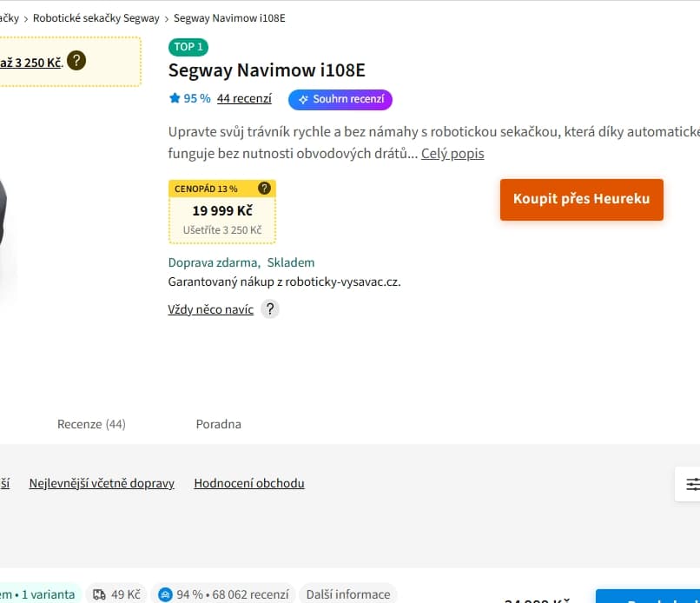Open the Souhrn recenzí AI summary
Image resolution: width=700 pixels, height=603 pixels.
tap(340, 99)
